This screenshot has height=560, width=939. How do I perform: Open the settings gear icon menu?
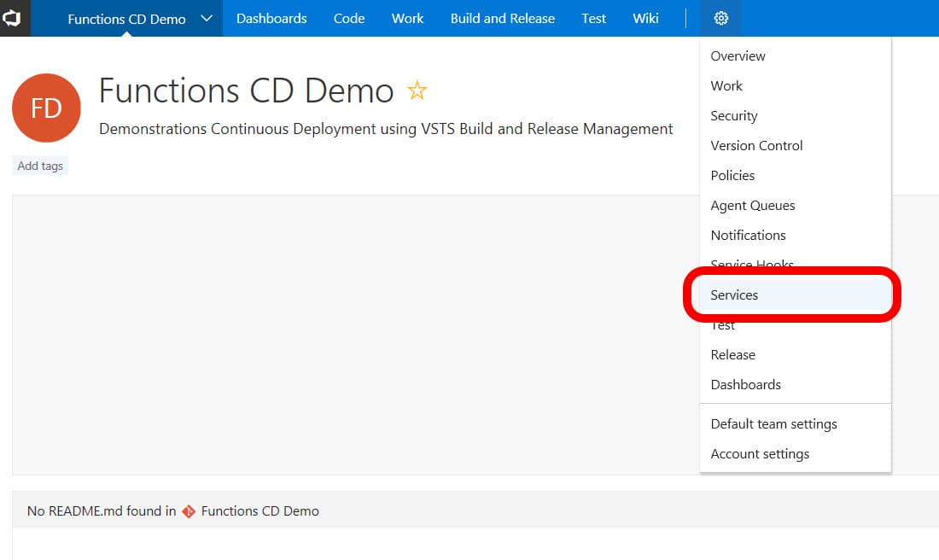point(721,18)
